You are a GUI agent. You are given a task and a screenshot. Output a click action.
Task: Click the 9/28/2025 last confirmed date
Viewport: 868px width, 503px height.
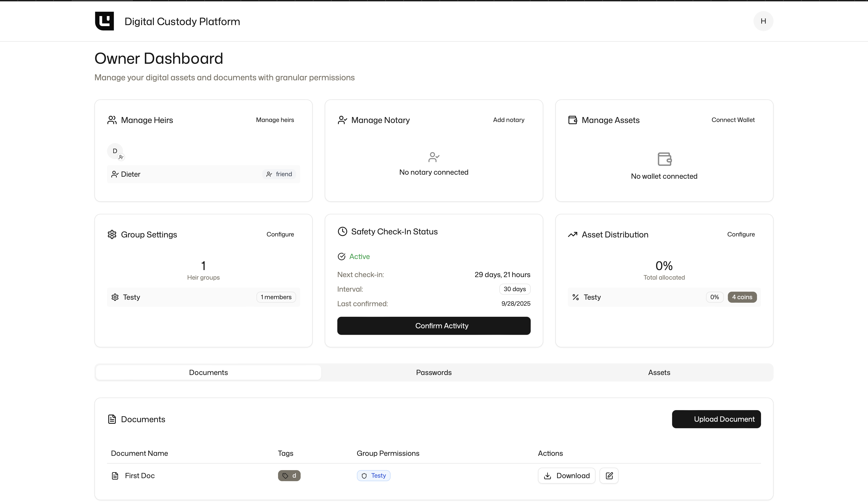(x=516, y=304)
